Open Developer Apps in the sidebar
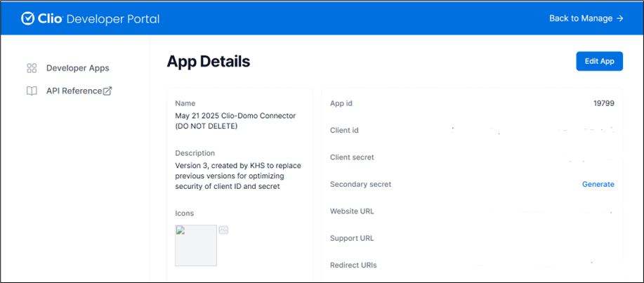The image size is (644, 283). point(78,68)
